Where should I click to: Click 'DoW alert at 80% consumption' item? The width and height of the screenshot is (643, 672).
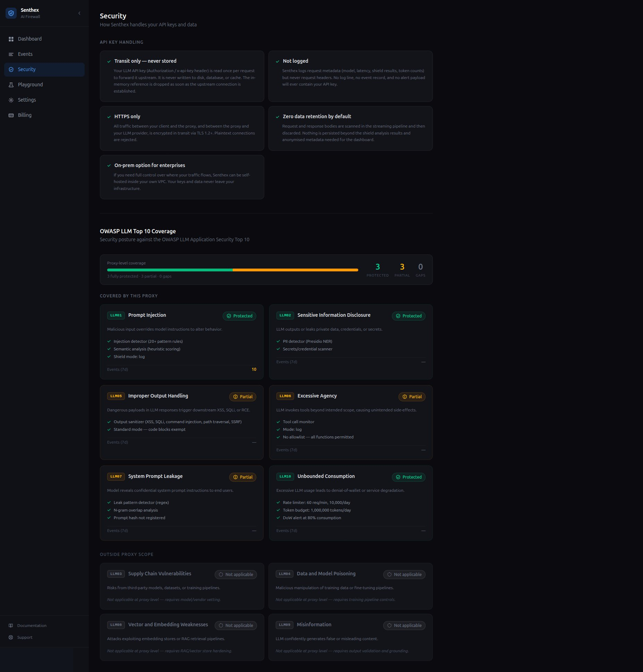click(x=312, y=518)
